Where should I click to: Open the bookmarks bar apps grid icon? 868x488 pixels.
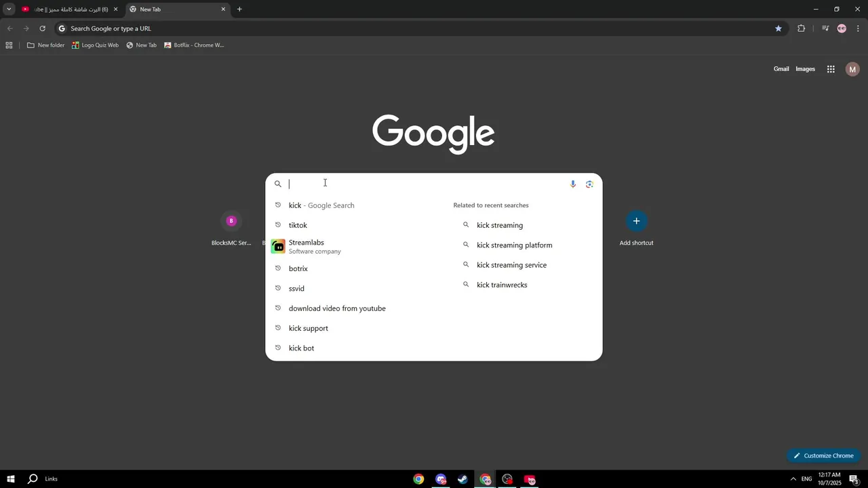(x=9, y=45)
